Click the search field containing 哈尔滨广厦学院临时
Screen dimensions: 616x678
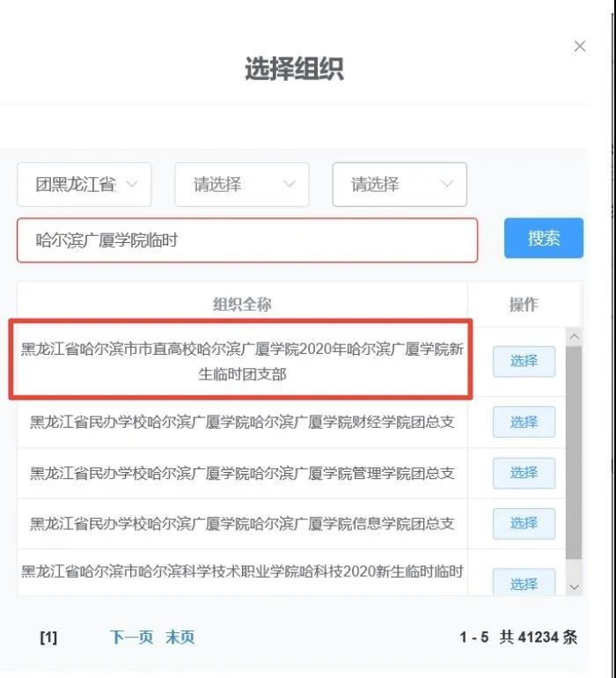tap(247, 240)
